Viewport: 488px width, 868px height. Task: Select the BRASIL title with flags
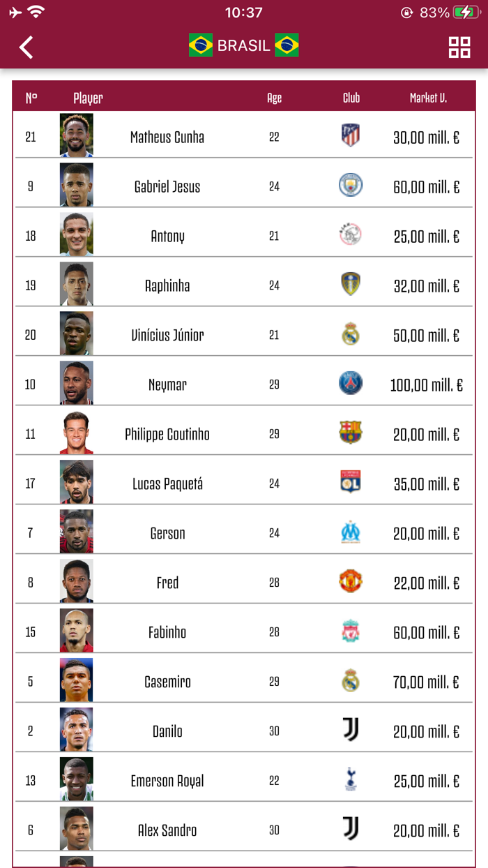(244, 45)
